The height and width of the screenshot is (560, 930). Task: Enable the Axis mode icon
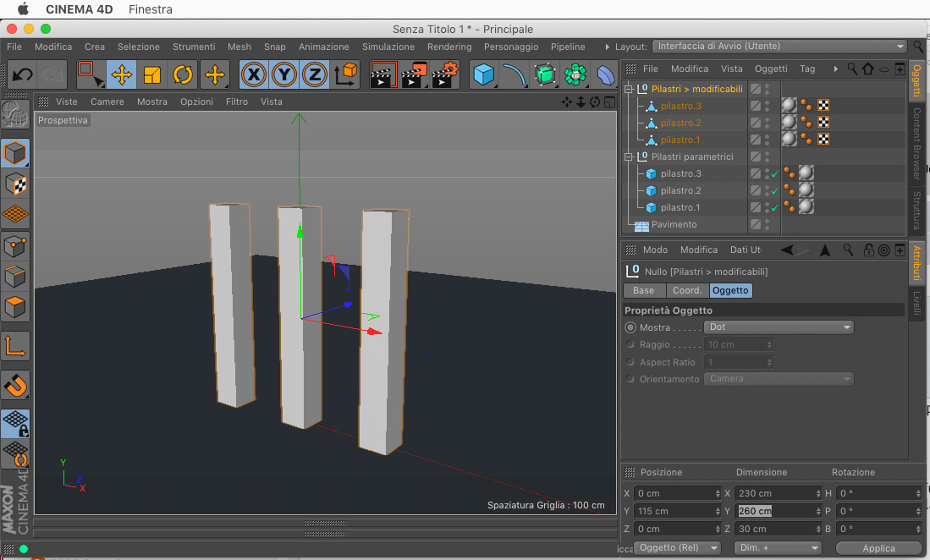(x=15, y=346)
